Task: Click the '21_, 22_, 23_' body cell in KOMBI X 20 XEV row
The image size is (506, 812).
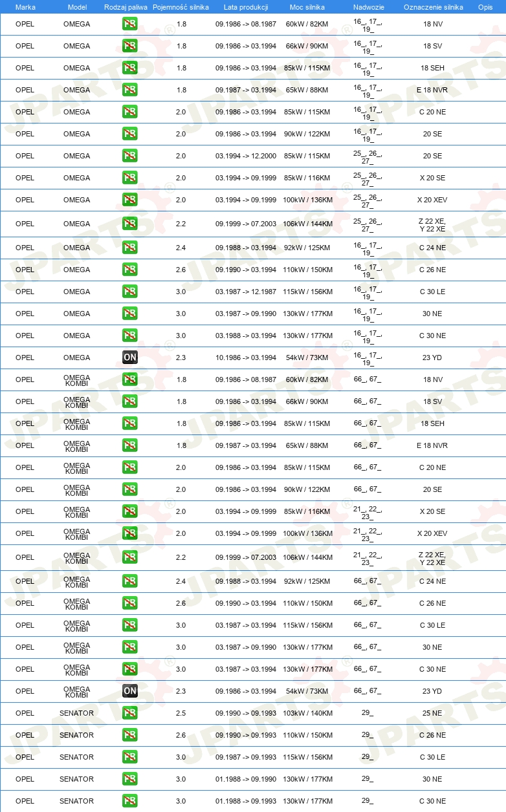Action: (x=368, y=534)
